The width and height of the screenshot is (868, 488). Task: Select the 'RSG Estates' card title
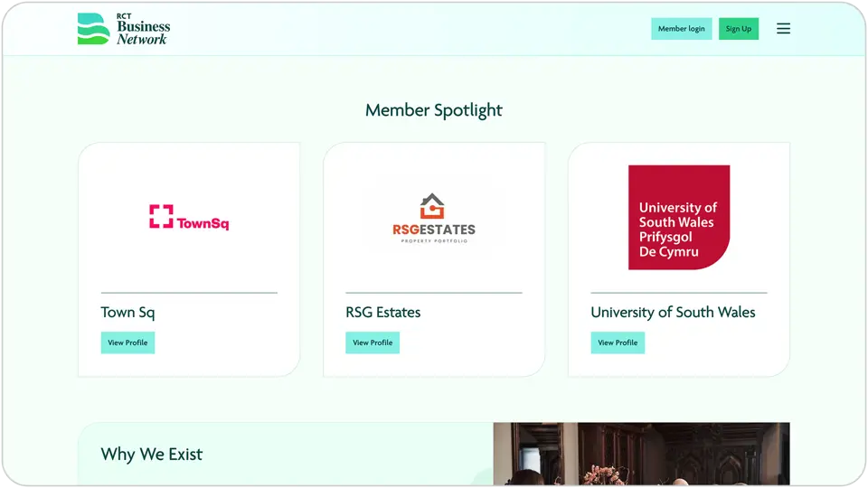[x=383, y=312]
